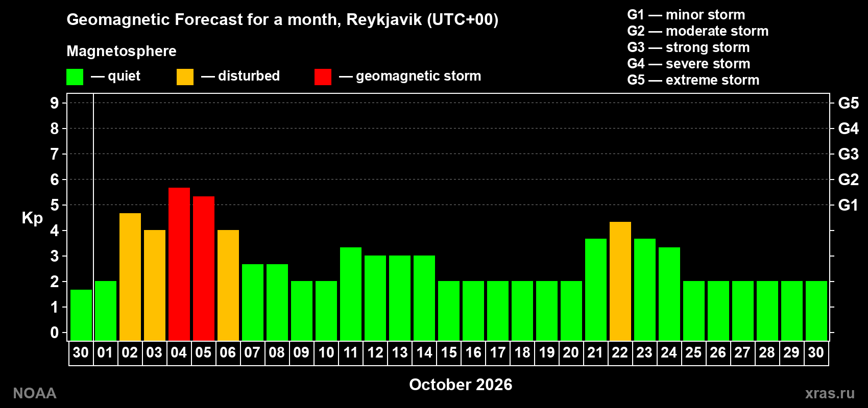Viewport: 868px width, 408px height.
Task: Click the green quiet legend swatch
Action: point(75,77)
